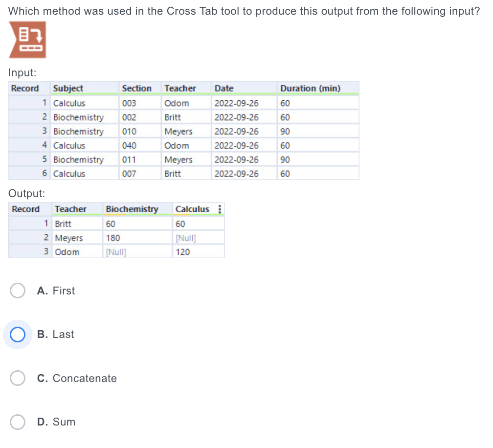Select the Duration (min) column header
Image resolution: width=493 pixels, height=448 pixels.
(318, 89)
